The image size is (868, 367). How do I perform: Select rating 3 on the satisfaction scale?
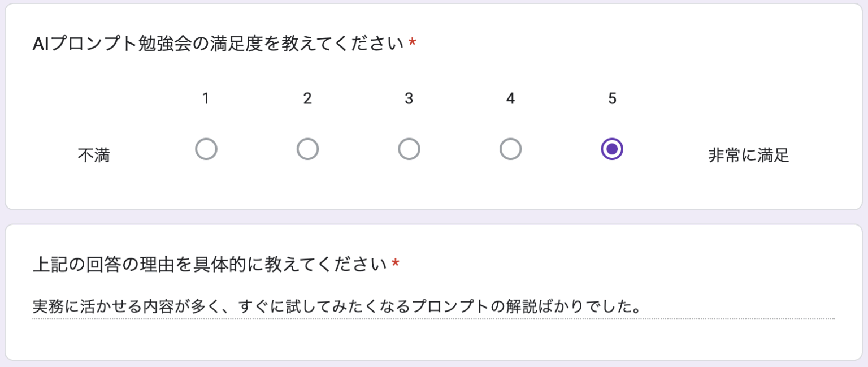[x=409, y=149]
